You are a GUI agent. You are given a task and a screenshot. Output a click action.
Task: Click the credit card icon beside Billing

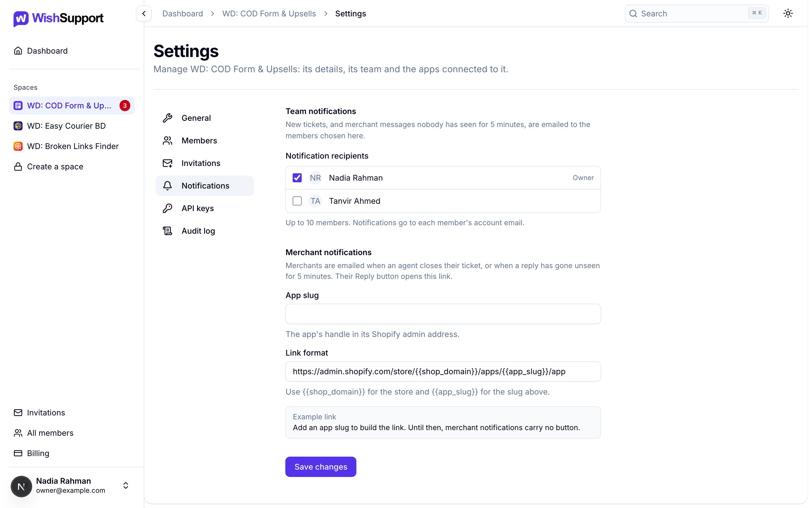(18, 453)
